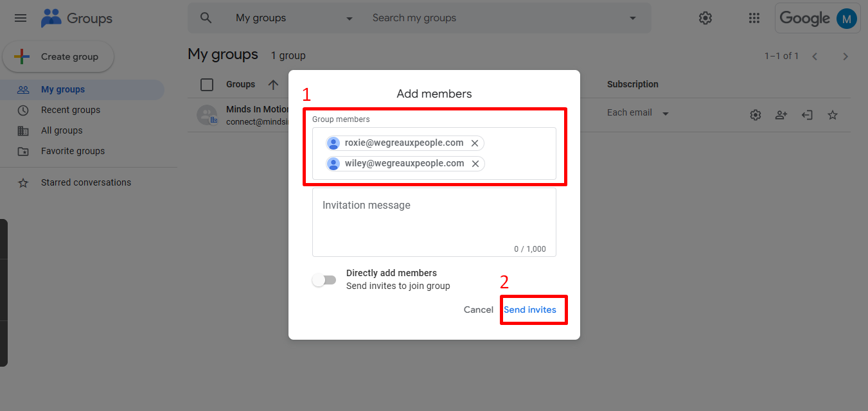The height and width of the screenshot is (411, 868).
Task: Open the navigation hamburger menu
Action: click(x=20, y=17)
